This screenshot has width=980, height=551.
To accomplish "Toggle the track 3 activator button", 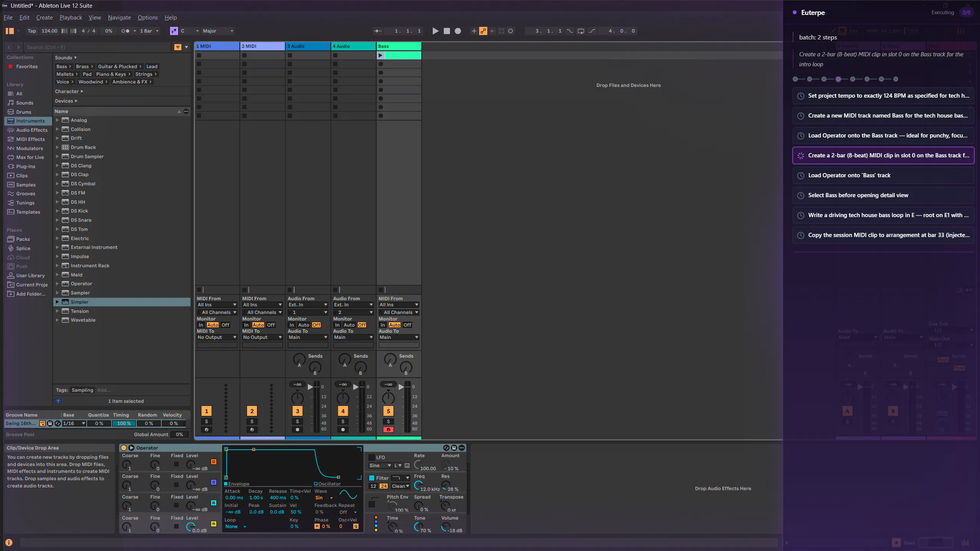I will (298, 411).
